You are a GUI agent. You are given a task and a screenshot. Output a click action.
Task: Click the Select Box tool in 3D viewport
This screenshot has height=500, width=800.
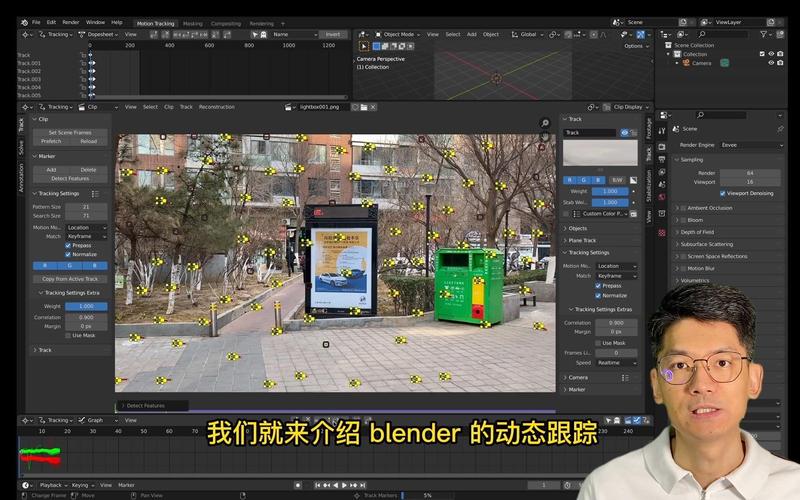tap(364, 46)
